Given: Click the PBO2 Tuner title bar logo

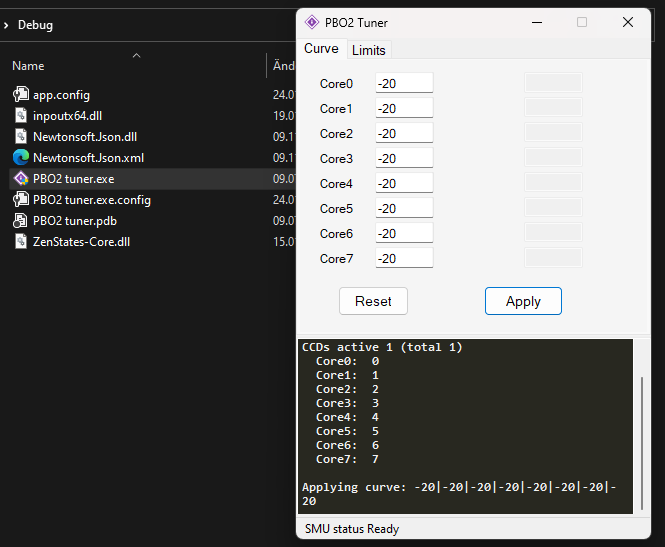Looking at the screenshot, I should pyautogui.click(x=312, y=22).
